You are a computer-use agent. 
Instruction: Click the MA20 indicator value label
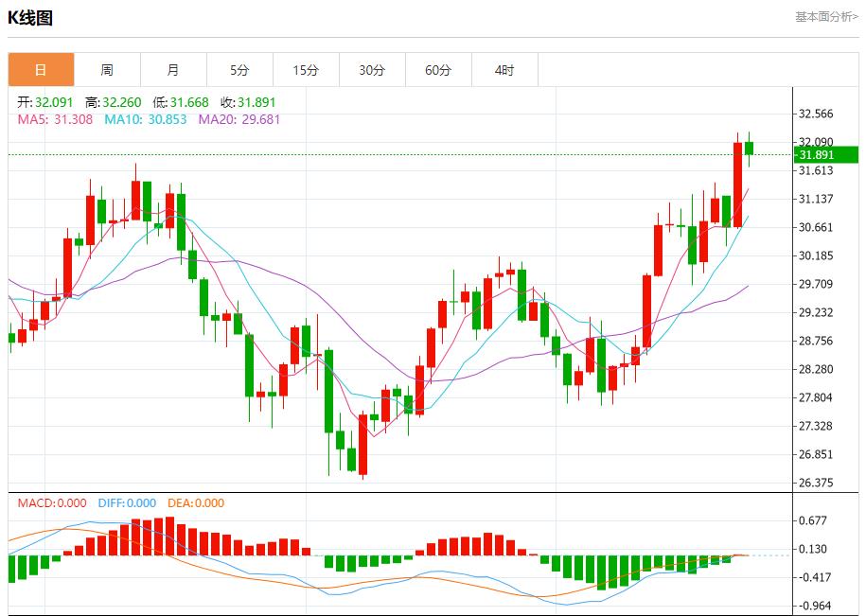pos(239,119)
